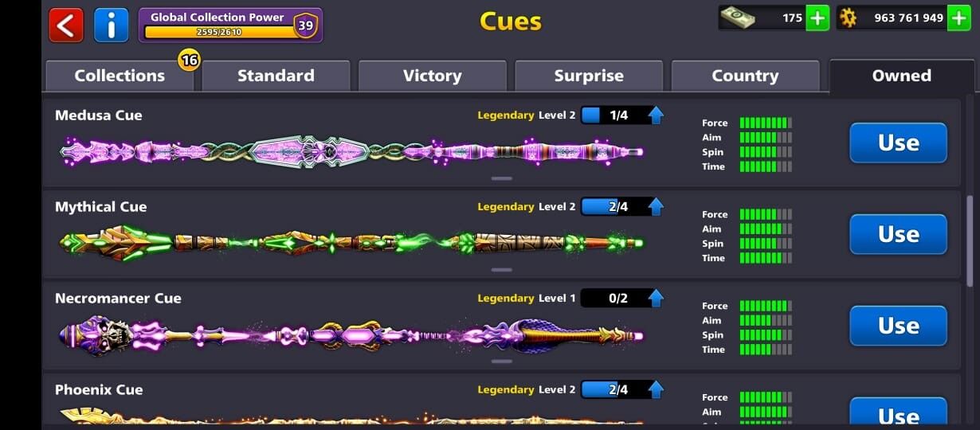Tap the Mythical Cue image
Viewport: 980px width, 430px height.
tap(351, 243)
